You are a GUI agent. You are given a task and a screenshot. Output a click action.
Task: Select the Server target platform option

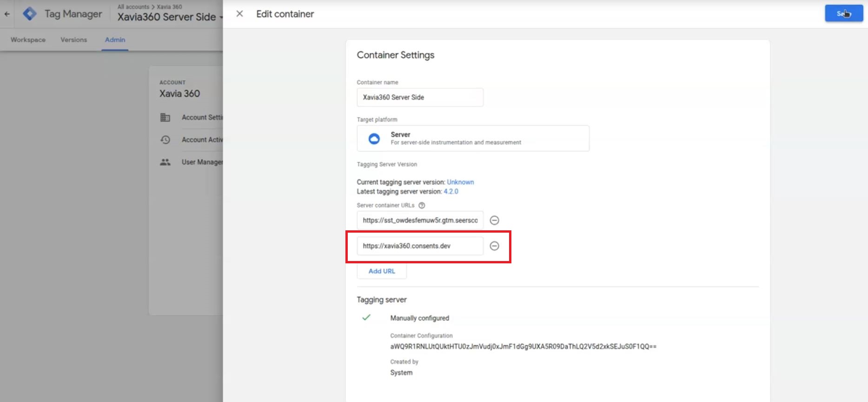click(x=473, y=138)
